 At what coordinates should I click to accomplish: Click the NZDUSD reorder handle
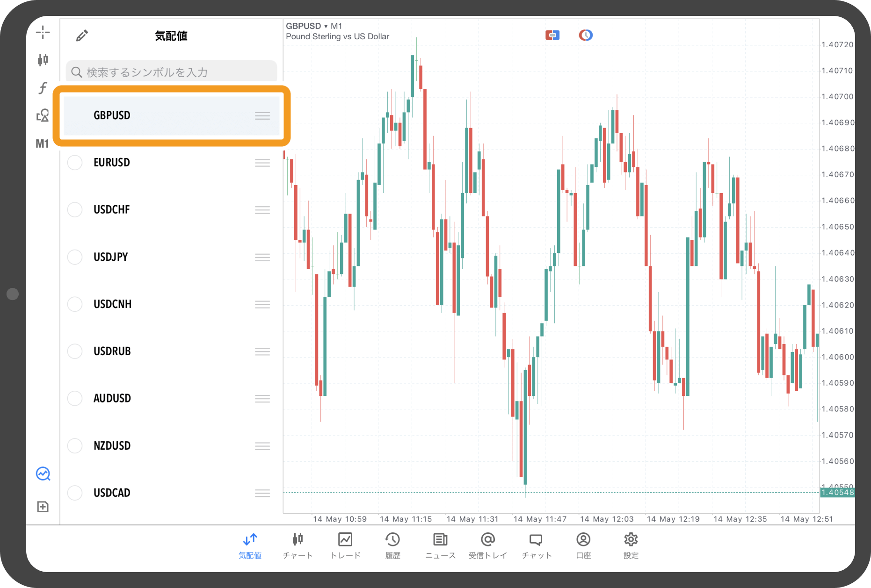click(262, 445)
